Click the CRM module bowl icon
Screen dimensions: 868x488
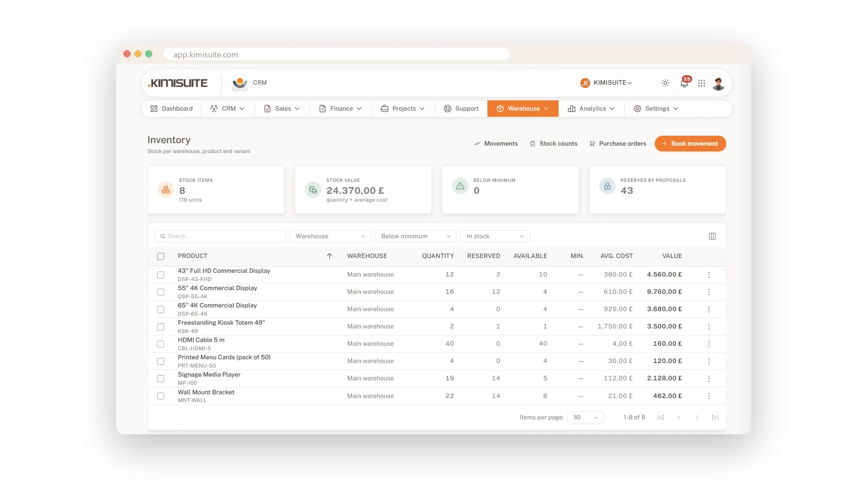[x=240, y=83]
